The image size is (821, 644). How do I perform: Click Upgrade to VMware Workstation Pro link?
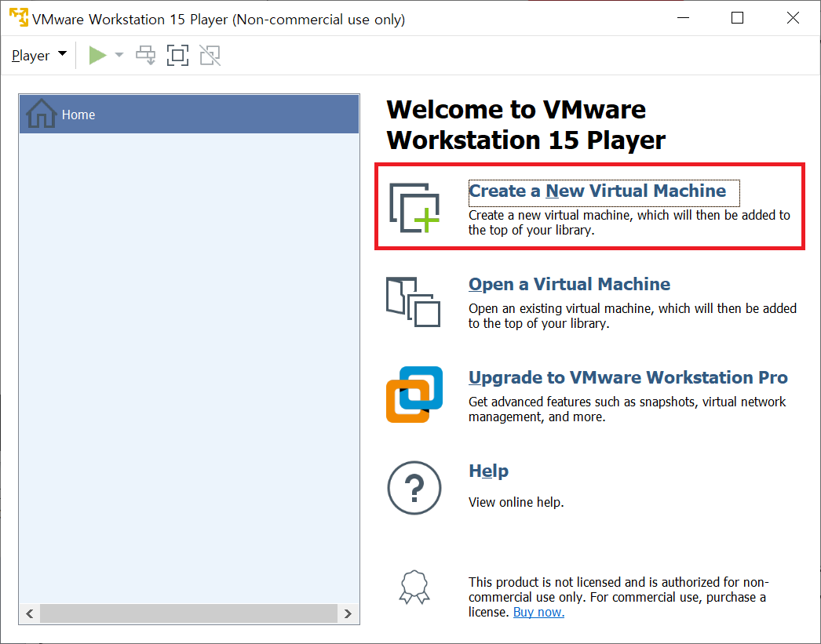[628, 378]
